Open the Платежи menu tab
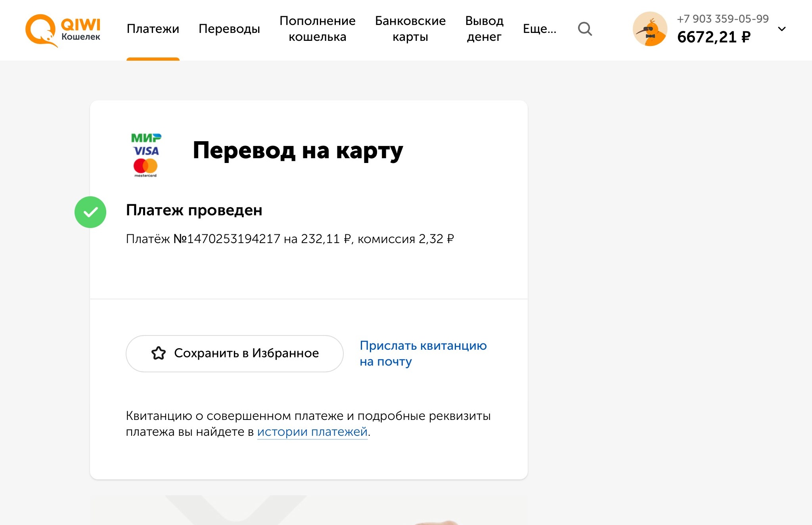 click(x=153, y=29)
